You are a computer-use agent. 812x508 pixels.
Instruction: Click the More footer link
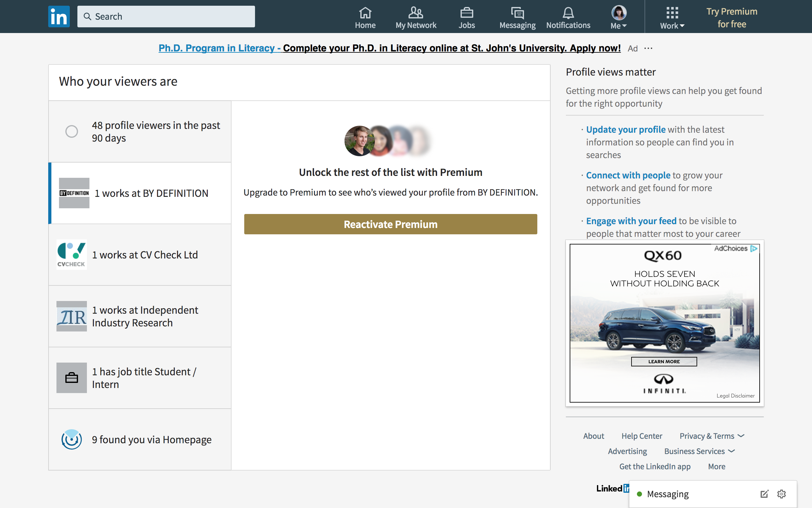coord(717,466)
